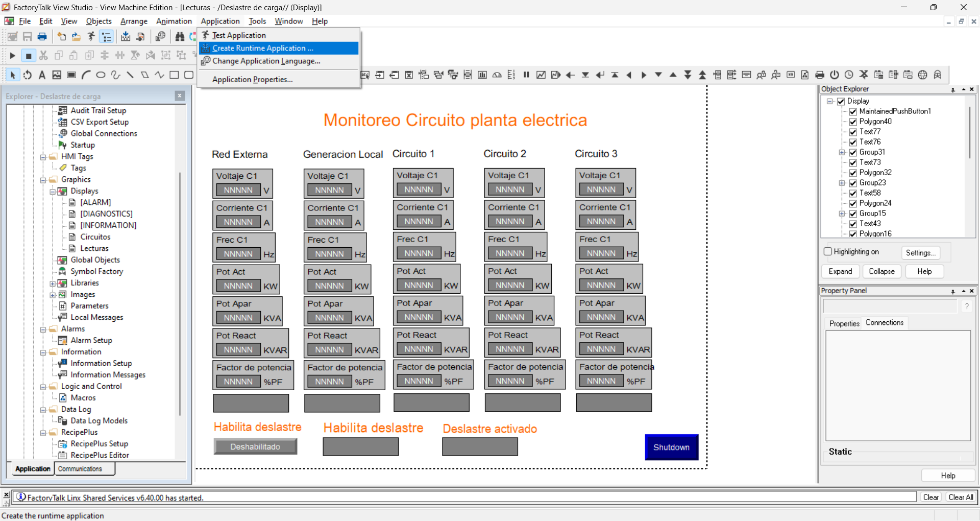Click the Collapse button in Object Explorer
This screenshot has width=980, height=521.
coord(881,271)
